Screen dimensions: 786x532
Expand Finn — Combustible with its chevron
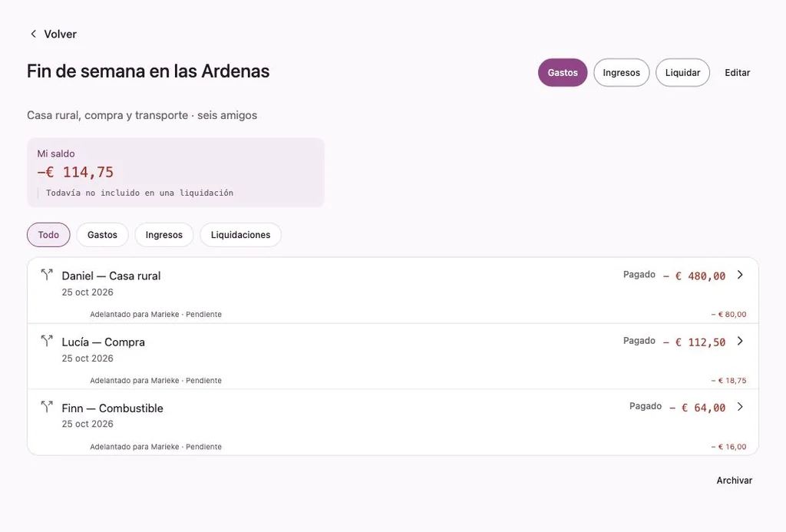740,407
